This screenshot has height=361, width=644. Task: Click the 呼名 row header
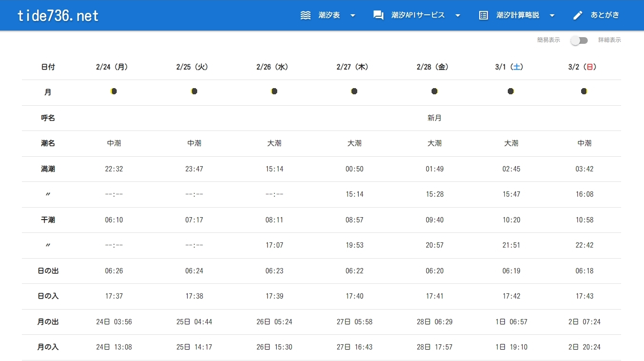coord(48,118)
